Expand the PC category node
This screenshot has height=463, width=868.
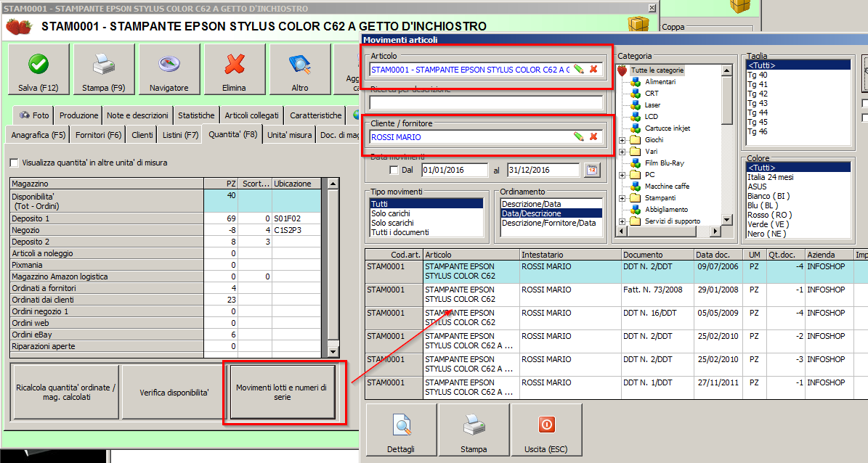pyautogui.click(x=622, y=175)
